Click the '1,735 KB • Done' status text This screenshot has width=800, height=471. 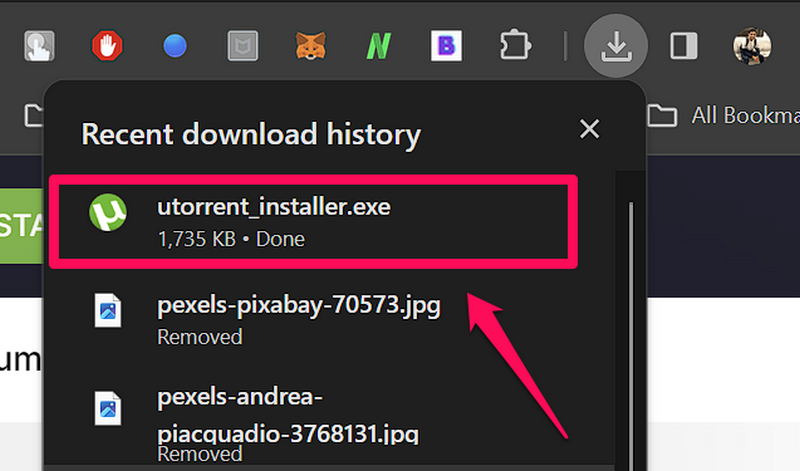tap(231, 239)
